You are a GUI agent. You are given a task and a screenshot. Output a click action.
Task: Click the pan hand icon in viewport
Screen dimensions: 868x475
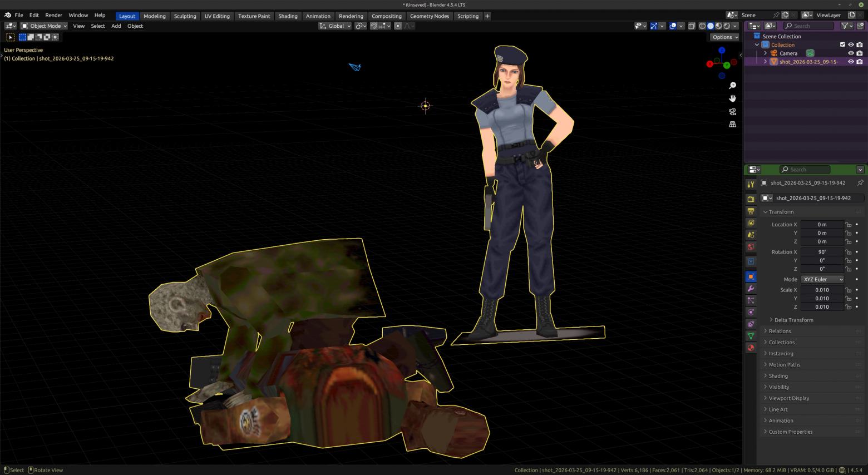point(732,98)
